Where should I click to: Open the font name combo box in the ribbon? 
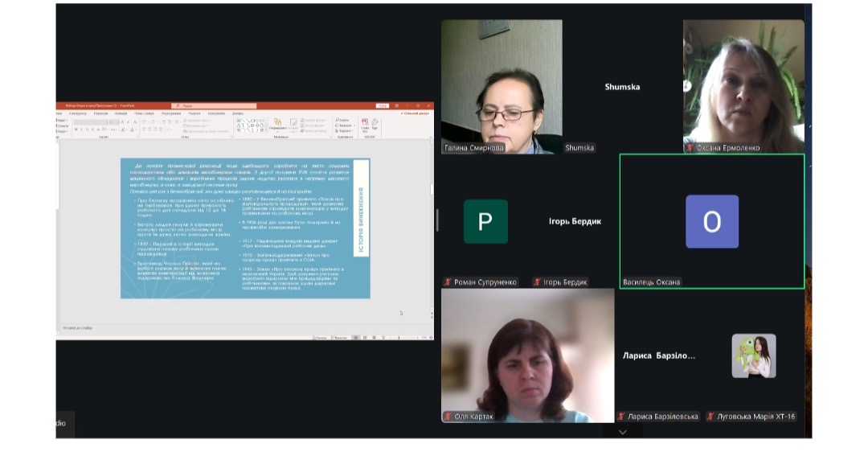pos(91,121)
